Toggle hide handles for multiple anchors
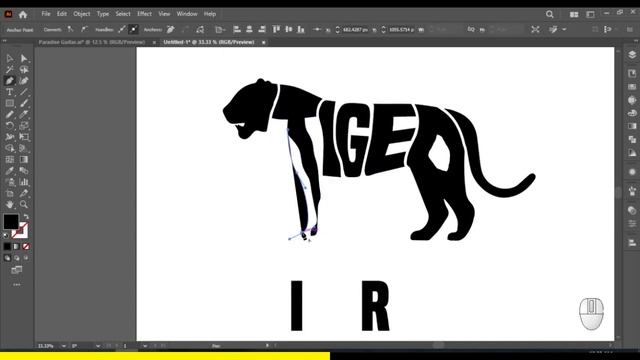The width and height of the screenshot is (640, 360). pos(133,29)
